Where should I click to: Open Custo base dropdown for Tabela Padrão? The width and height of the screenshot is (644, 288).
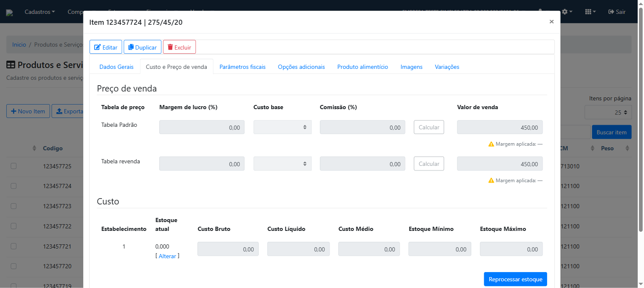[x=283, y=127]
